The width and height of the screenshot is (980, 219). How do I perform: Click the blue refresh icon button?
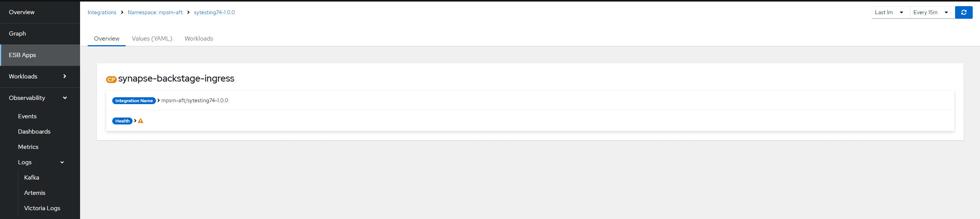coord(964,12)
